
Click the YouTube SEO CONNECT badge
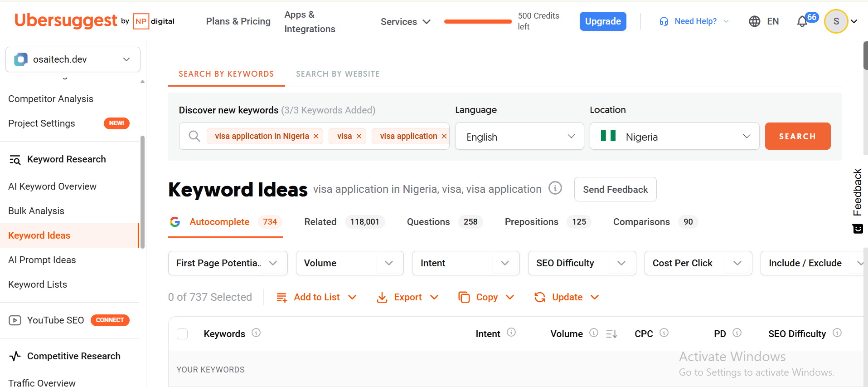(x=110, y=320)
